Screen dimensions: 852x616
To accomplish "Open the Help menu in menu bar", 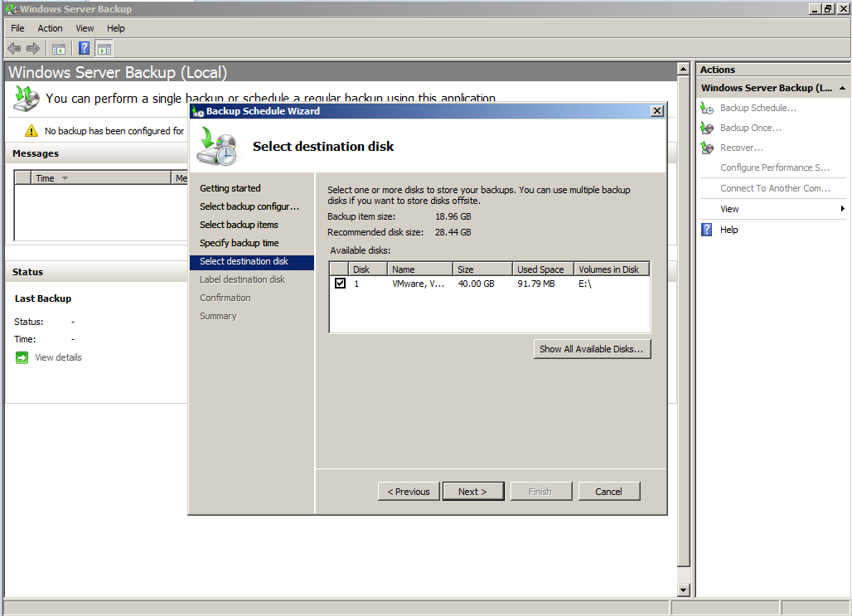I will point(116,28).
